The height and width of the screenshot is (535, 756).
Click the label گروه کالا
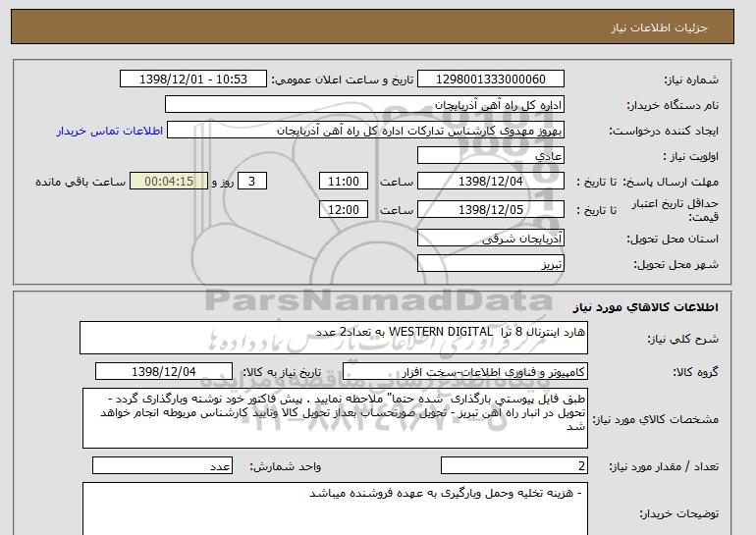point(696,372)
